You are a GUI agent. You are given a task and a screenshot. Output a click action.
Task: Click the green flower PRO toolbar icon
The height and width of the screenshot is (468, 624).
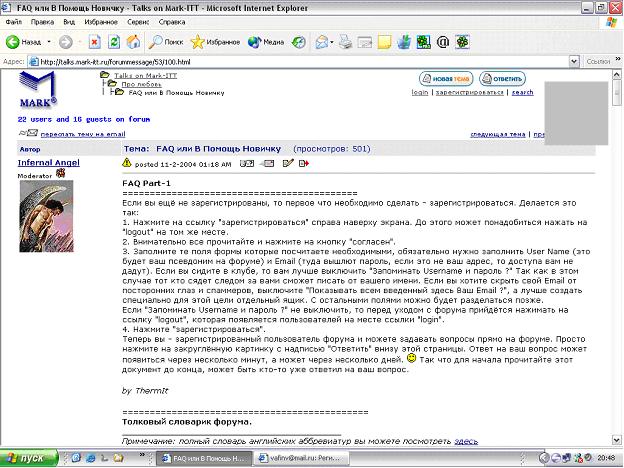click(423, 42)
